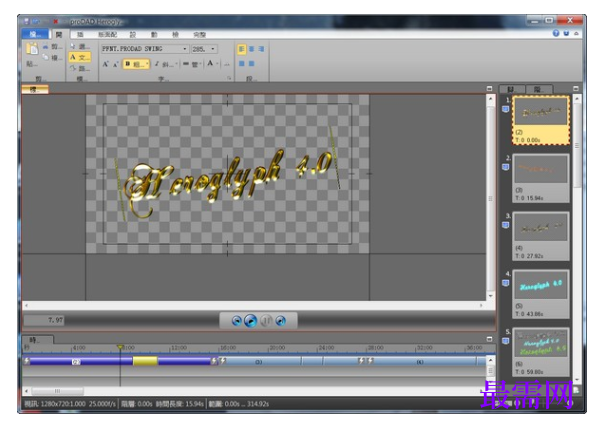Click the Cut icon in clipboard group

pyautogui.click(x=46, y=46)
